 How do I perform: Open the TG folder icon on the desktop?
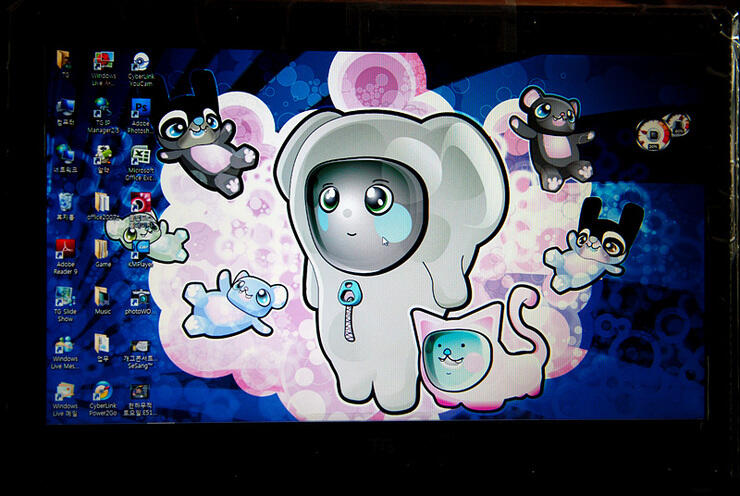[x=64, y=60]
